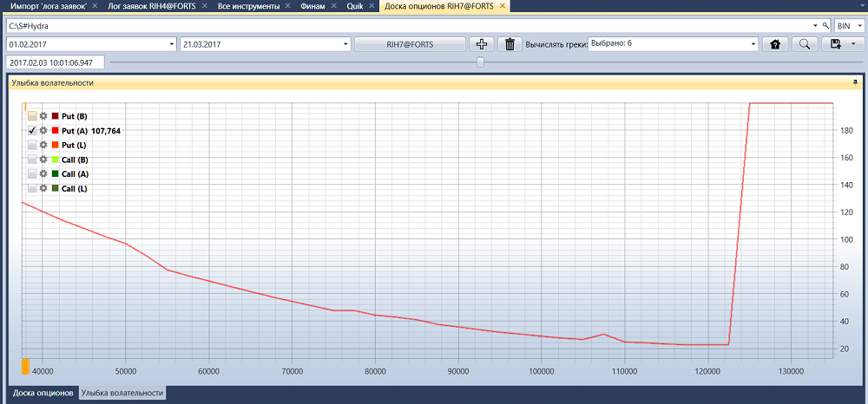This screenshot has width=868, height=404.
Task: Open the gear settings for Put (L)
Action: [43, 145]
